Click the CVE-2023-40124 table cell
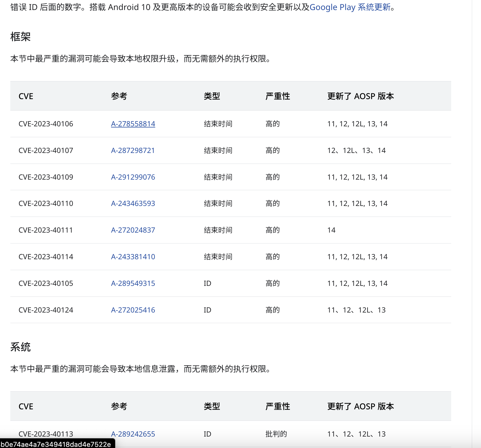This screenshot has width=481, height=448. tap(46, 310)
